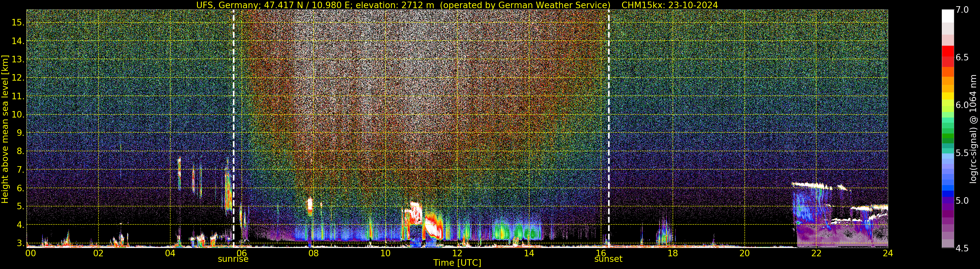
Task: Click the '18' time tick label
Action: [x=673, y=253]
